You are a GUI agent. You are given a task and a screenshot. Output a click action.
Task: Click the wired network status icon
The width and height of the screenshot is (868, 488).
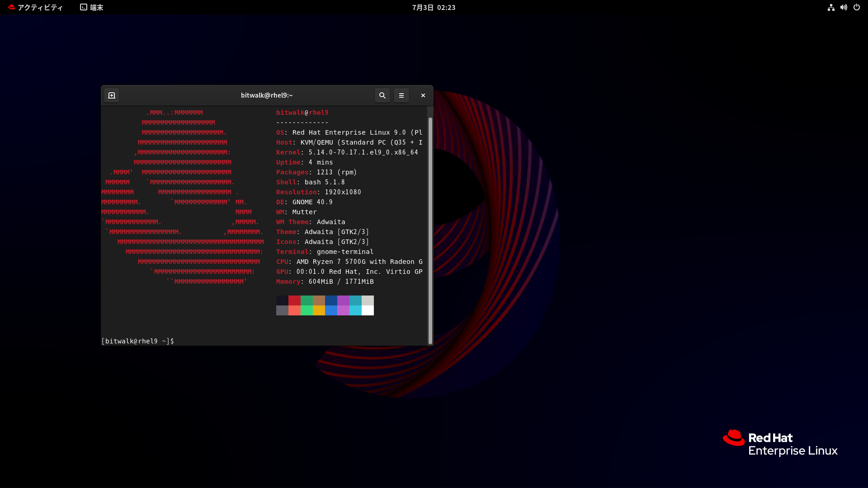(831, 7)
